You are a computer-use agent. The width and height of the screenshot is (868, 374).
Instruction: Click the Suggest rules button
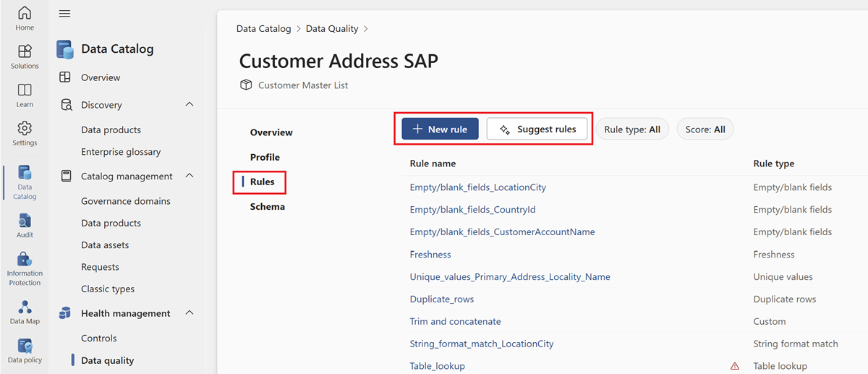click(x=537, y=129)
